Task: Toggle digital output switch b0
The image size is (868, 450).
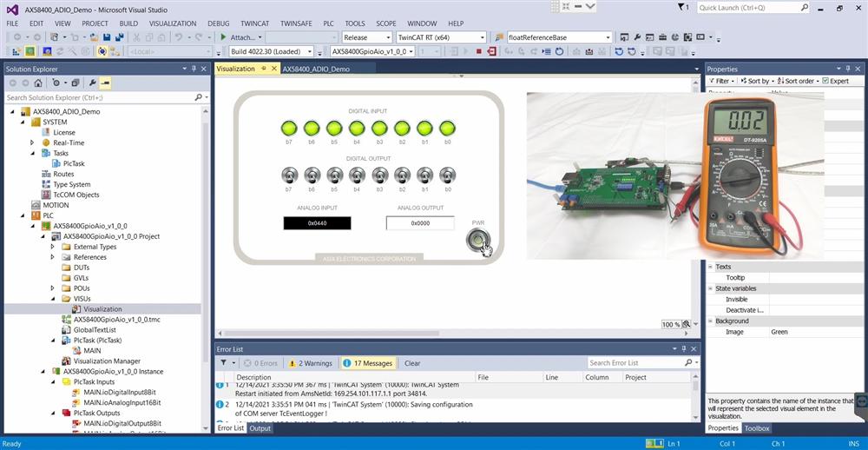Action: (447, 175)
